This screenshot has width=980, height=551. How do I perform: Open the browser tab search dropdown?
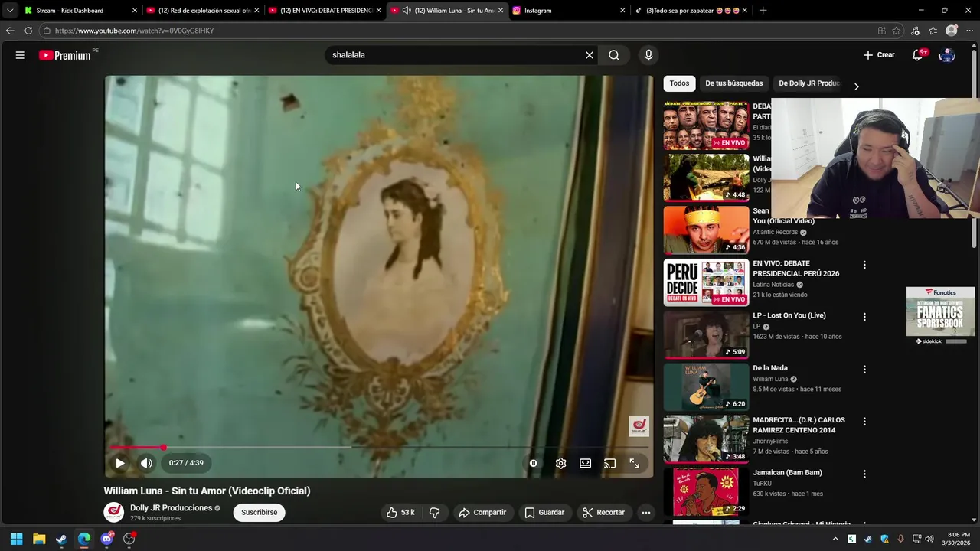9,11
